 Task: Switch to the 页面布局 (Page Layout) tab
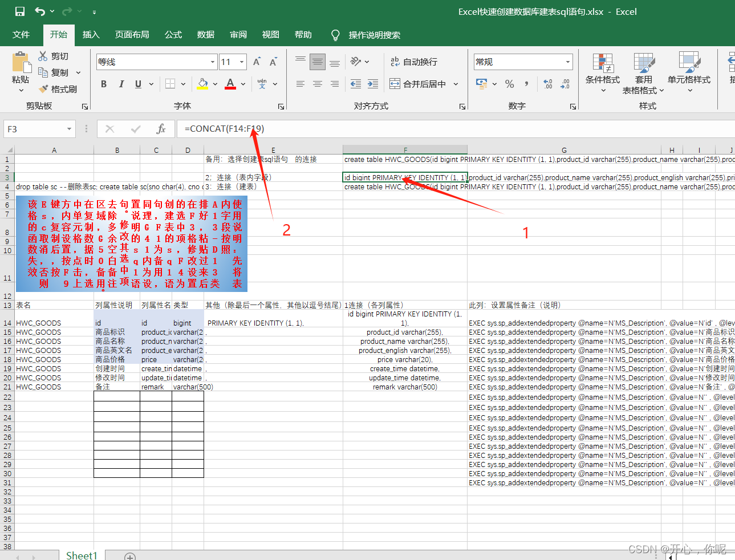tap(132, 35)
